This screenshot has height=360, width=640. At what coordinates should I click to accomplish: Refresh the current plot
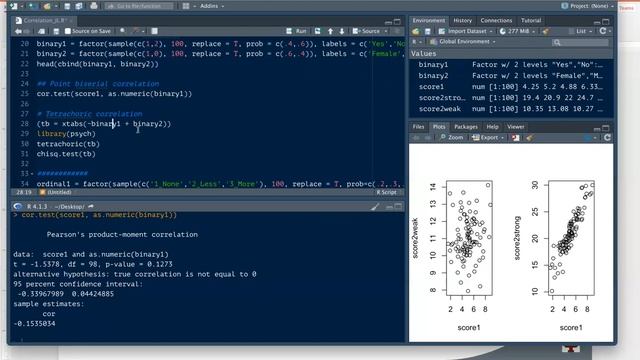(x=607, y=138)
